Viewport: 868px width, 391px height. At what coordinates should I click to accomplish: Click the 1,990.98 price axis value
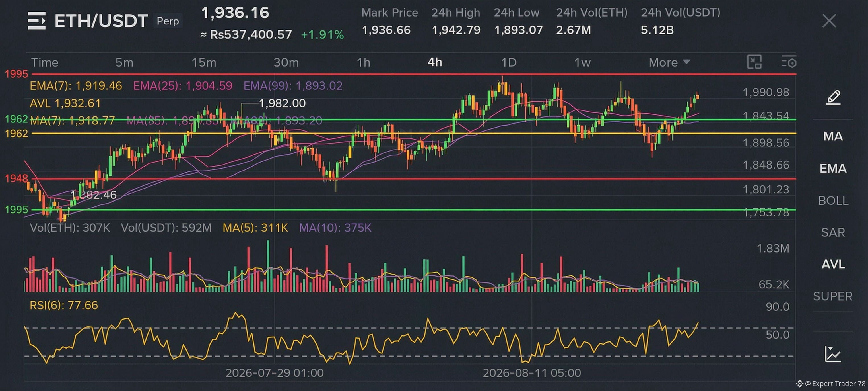[766, 92]
